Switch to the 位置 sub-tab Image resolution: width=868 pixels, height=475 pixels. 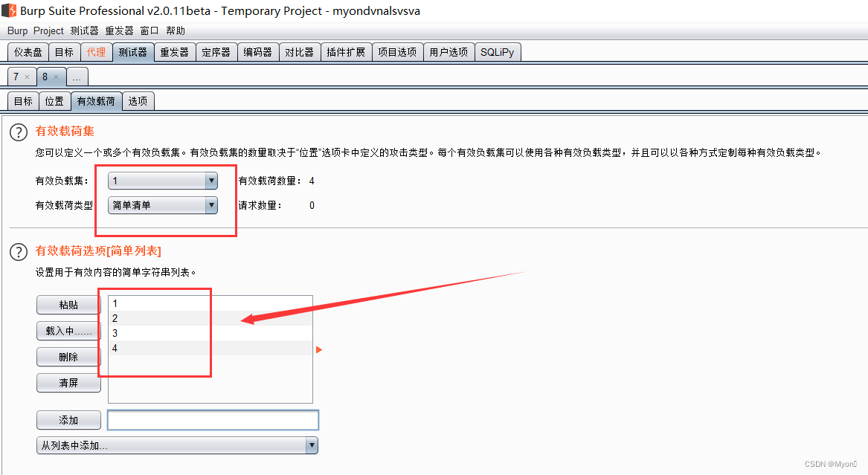[54, 101]
